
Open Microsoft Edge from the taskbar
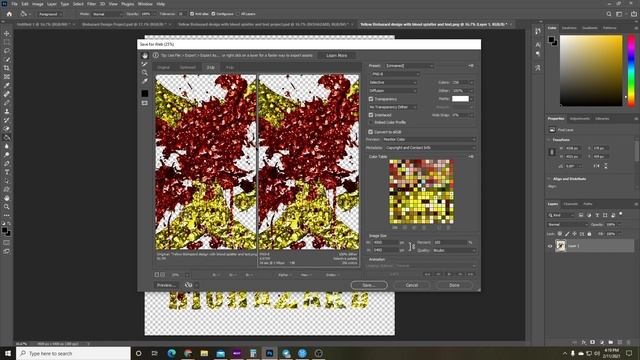(x=171, y=353)
